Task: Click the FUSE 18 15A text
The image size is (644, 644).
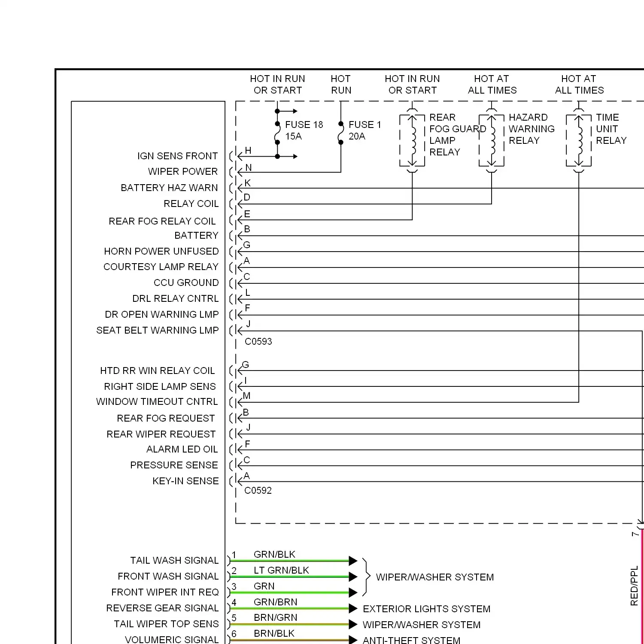Action: pyautogui.click(x=304, y=130)
